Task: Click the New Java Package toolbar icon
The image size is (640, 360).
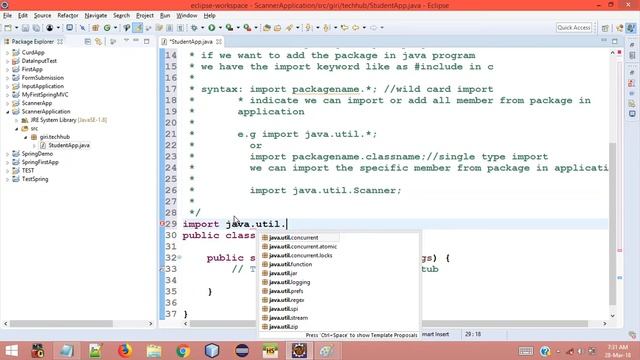Action: (x=96, y=28)
